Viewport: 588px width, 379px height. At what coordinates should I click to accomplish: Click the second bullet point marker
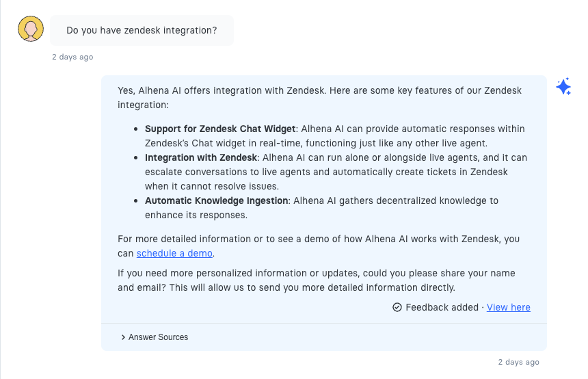coord(137,158)
